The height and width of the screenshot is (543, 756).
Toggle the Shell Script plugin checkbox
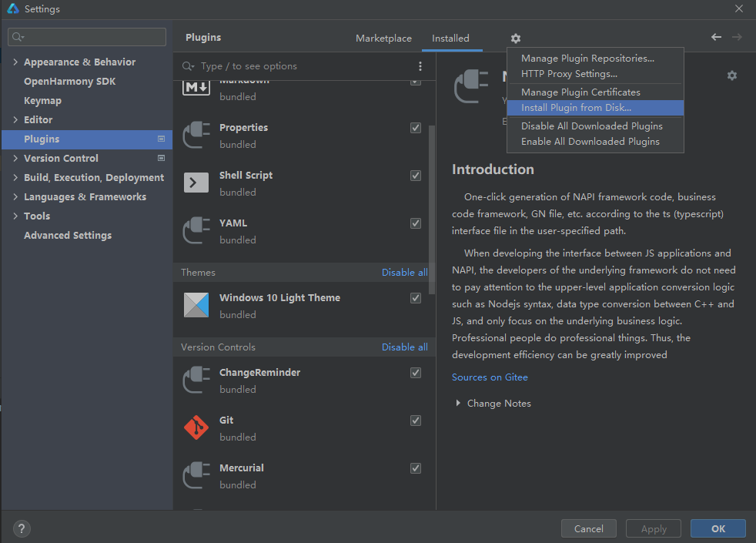pyautogui.click(x=415, y=176)
